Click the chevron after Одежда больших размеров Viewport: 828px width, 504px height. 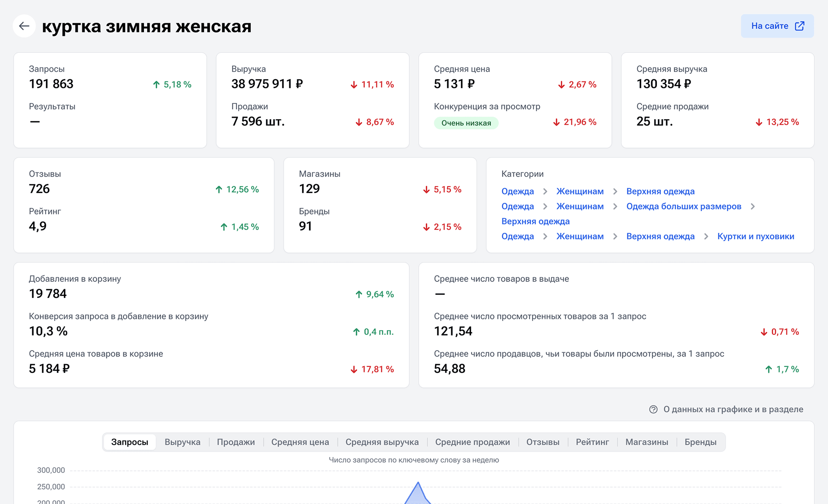[x=753, y=206]
